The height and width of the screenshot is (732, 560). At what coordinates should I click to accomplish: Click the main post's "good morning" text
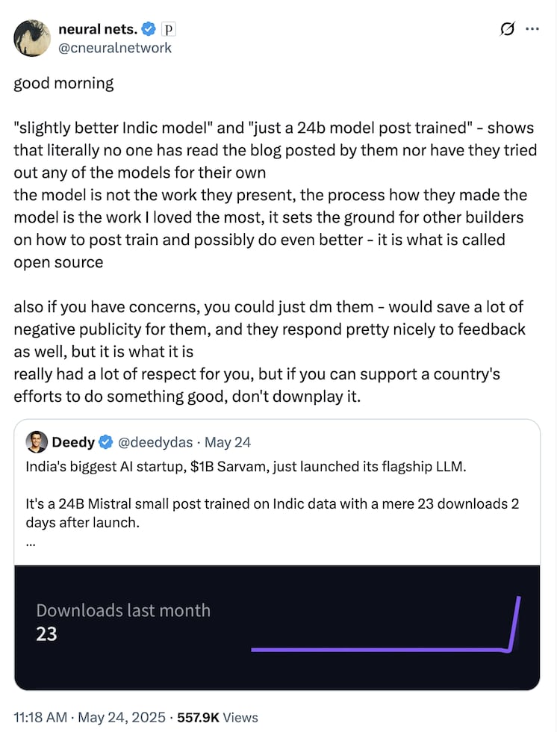point(63,83)
